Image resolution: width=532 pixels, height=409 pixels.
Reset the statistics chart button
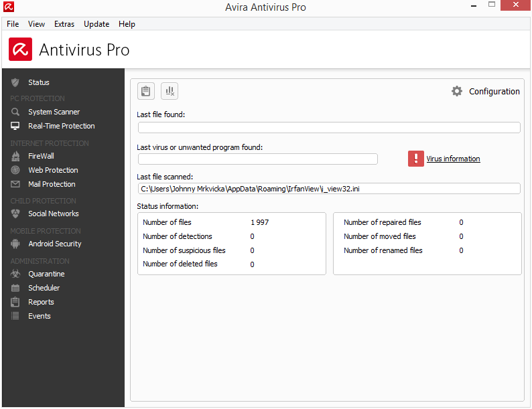click(170, 91)
